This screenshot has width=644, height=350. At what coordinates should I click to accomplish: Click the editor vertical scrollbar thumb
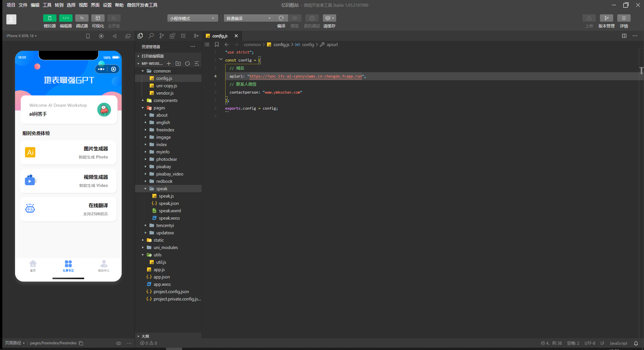641,71
